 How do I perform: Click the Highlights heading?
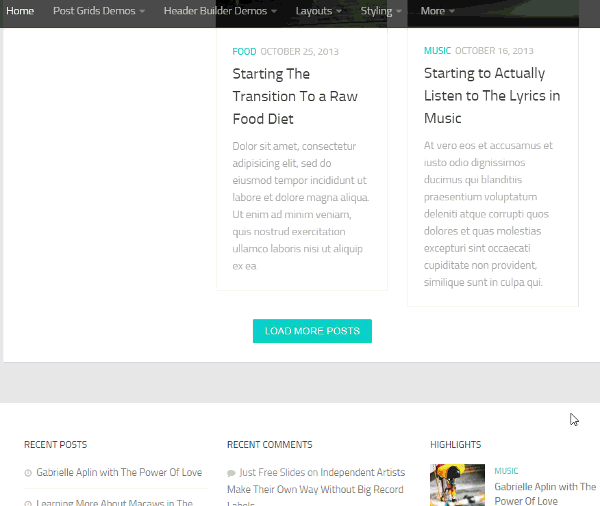(x=456, y=445)
